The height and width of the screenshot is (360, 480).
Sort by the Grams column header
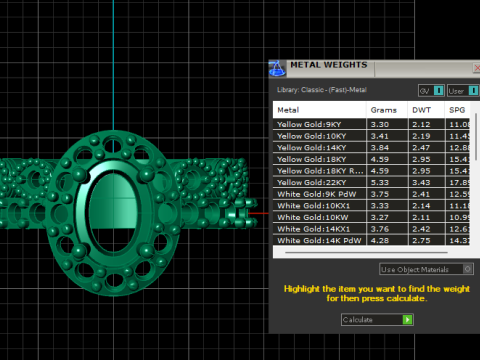coord(387,110)
